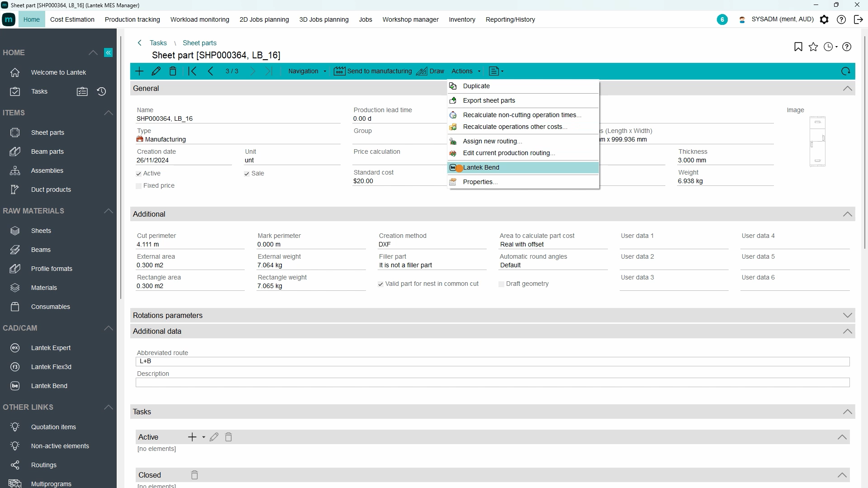Collapse the sidebar with double-arrow icon

click(109, 53)
